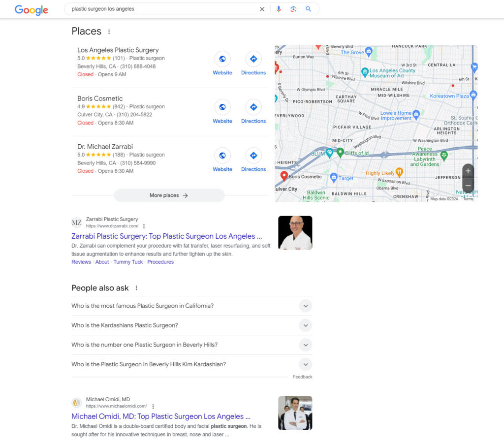Screen dimensions: 504x446
Task: Open Boris Cosmetic website globe icon
Action: [x=222, y=107]
